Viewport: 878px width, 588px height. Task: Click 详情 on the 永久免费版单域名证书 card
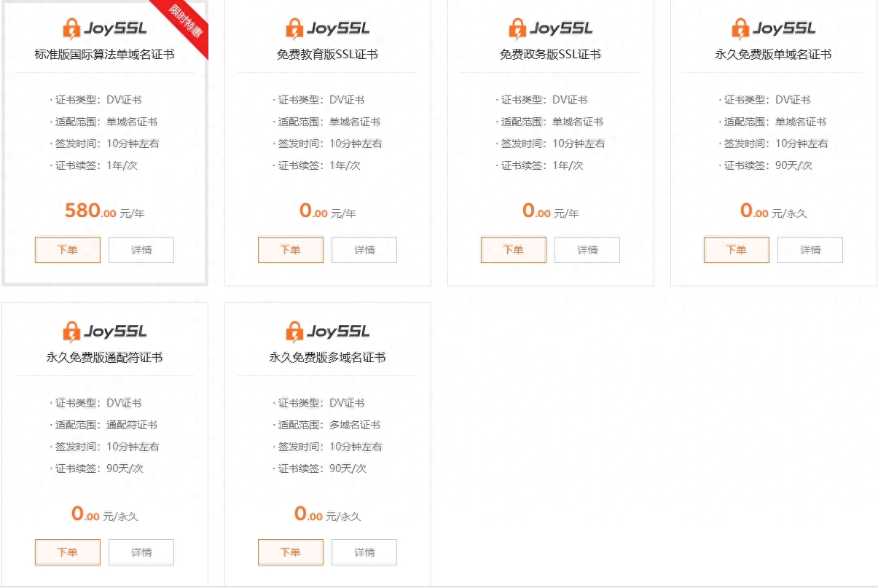810,250
